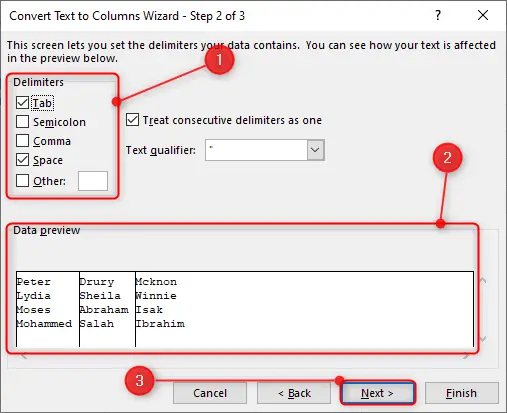Uncheck the Tab delimiter checkbox
Screen dimensions: 507x413
pyautogui.click(x=22, y=103)
